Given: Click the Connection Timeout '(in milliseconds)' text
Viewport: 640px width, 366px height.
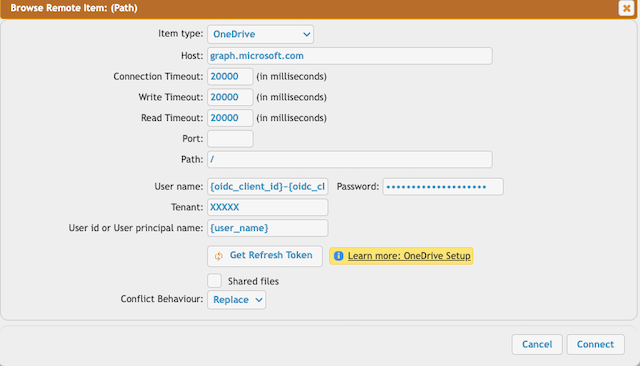Looking at the screenshot, I should (x=291, y=77).
